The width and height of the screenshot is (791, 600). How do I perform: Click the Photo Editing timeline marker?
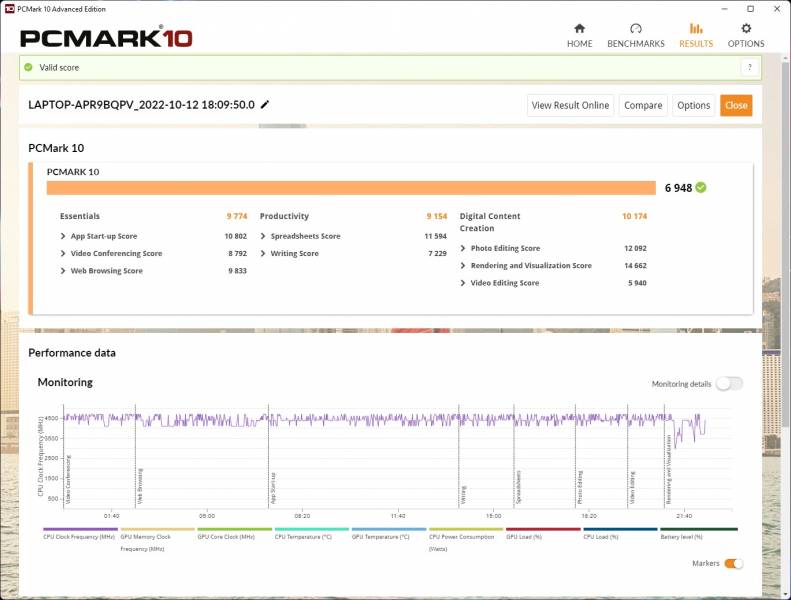(x=580, y=487)
